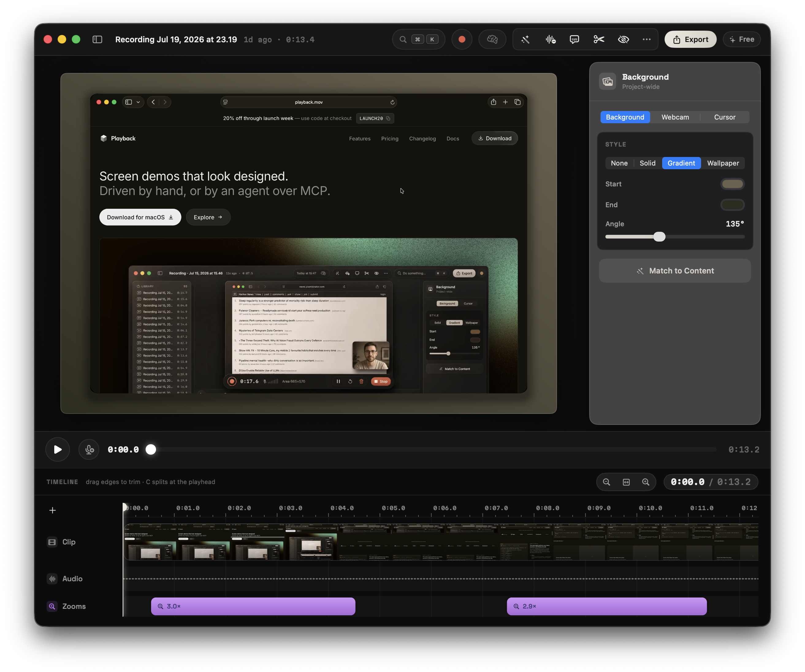The image size is (805, 672).
Task: Click the Angle slider handle
Action: click(x=659, y=237)
